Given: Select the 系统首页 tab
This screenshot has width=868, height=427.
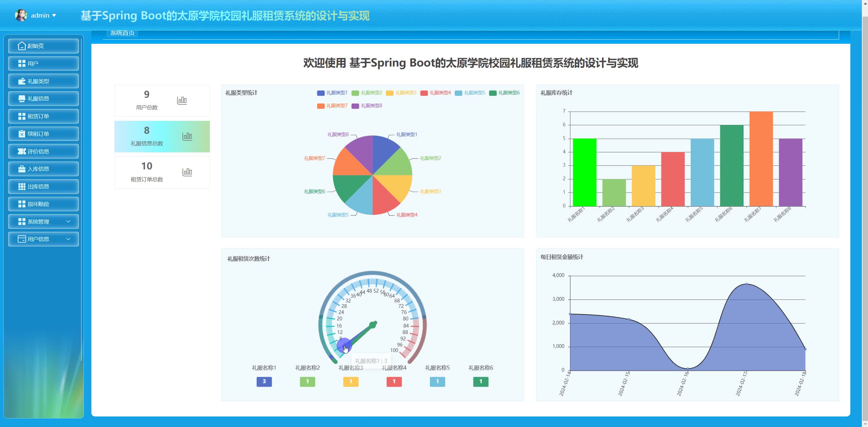Looking at the screenshot, I should pyautogui.click(x=122, y=33).
